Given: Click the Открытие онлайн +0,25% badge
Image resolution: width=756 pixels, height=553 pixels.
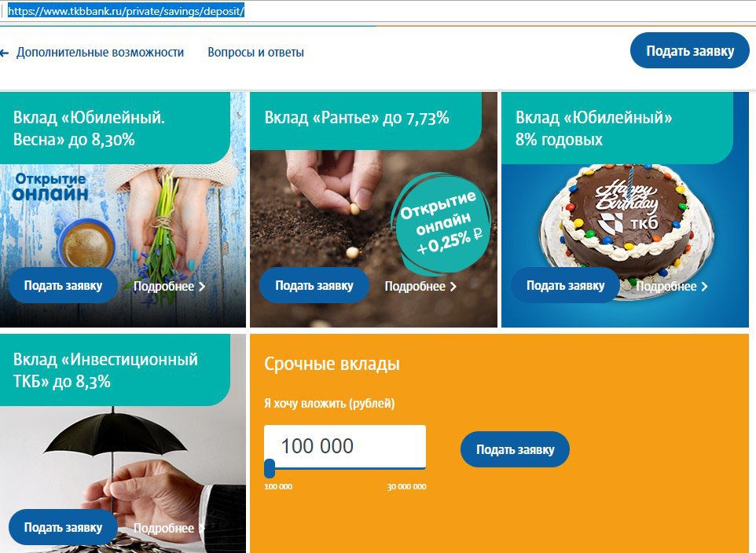Looking at the screenshot, I should (441, 223).
